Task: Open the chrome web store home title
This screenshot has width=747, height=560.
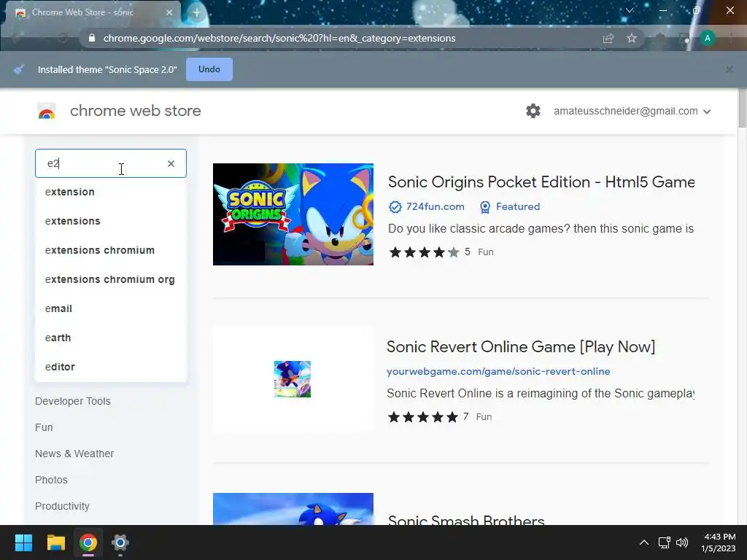Action: coord(135,111)
